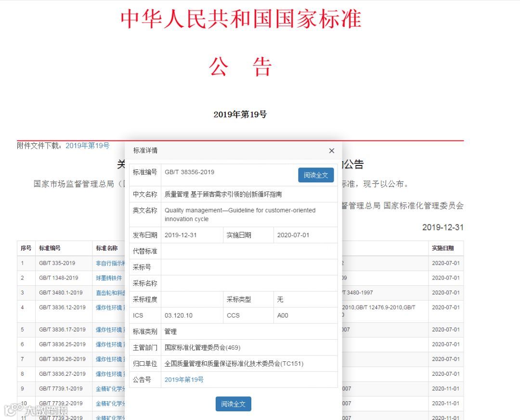Click the 采标类型 value 无
Image resolution: width=520 pixels, height=420 pixels.
point(280,299)
